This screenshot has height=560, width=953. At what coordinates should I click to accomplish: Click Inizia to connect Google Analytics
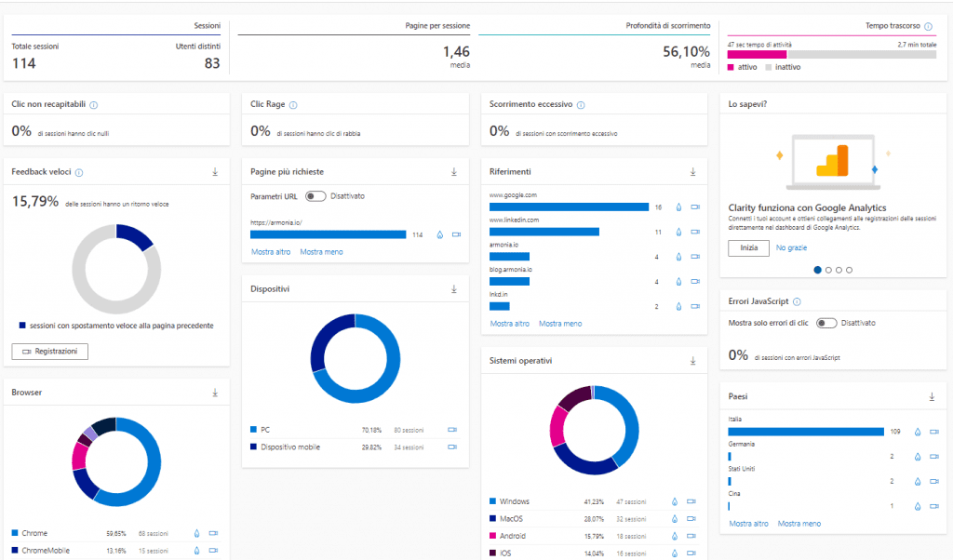pyautogui.click(x=748, y=248)
